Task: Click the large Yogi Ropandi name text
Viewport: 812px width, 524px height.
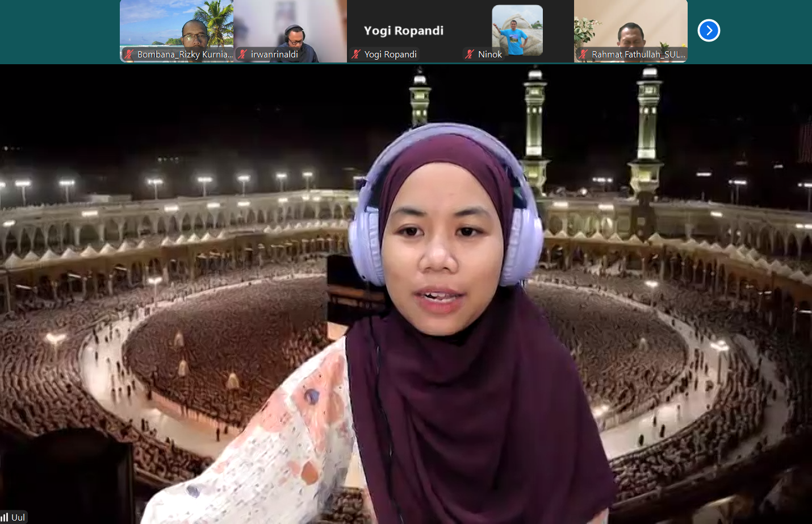Action: click(403, 31)
